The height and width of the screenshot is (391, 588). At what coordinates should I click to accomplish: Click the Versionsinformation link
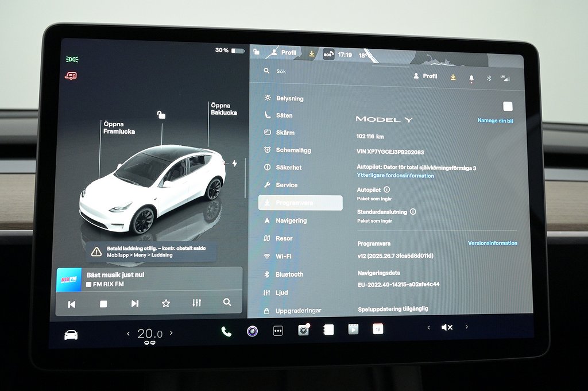click(492, 243)
